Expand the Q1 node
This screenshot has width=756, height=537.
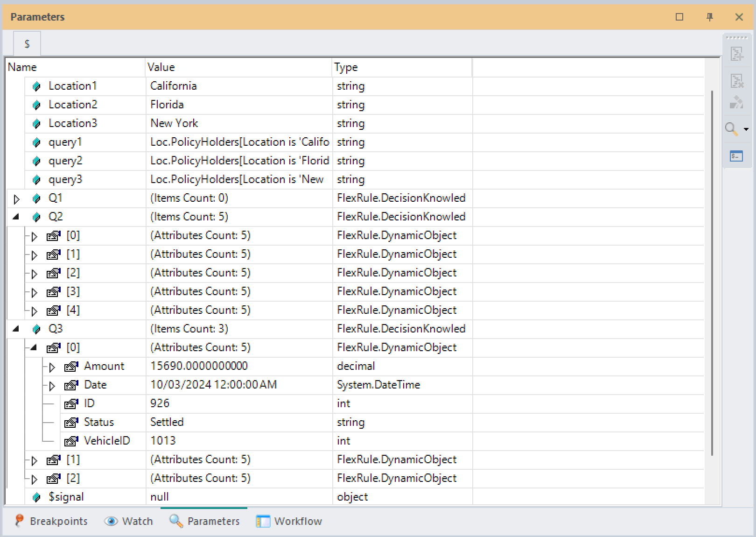pos(16,199)
